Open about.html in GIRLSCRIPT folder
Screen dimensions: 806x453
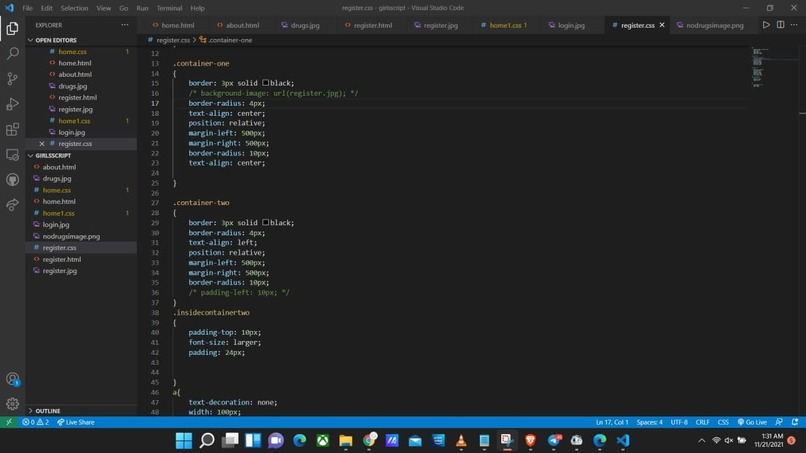[59, 167]
